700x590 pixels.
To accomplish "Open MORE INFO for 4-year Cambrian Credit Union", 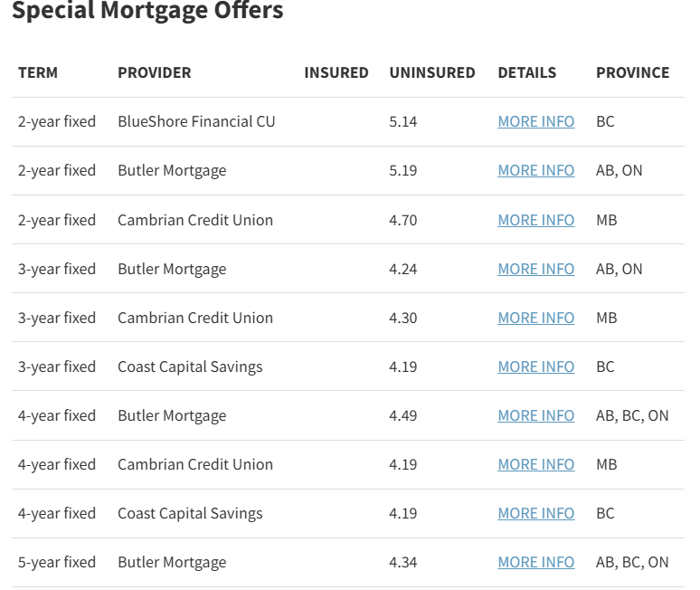I will 535,464.
